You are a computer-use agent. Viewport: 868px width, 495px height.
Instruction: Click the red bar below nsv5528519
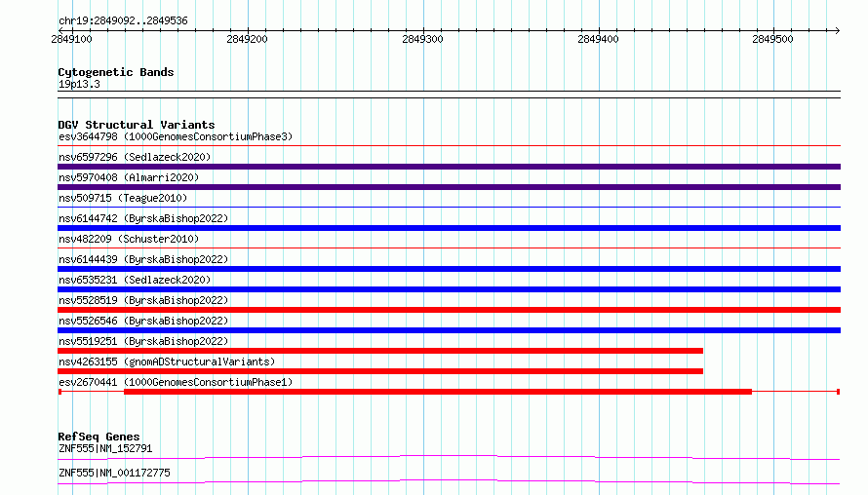449,310
